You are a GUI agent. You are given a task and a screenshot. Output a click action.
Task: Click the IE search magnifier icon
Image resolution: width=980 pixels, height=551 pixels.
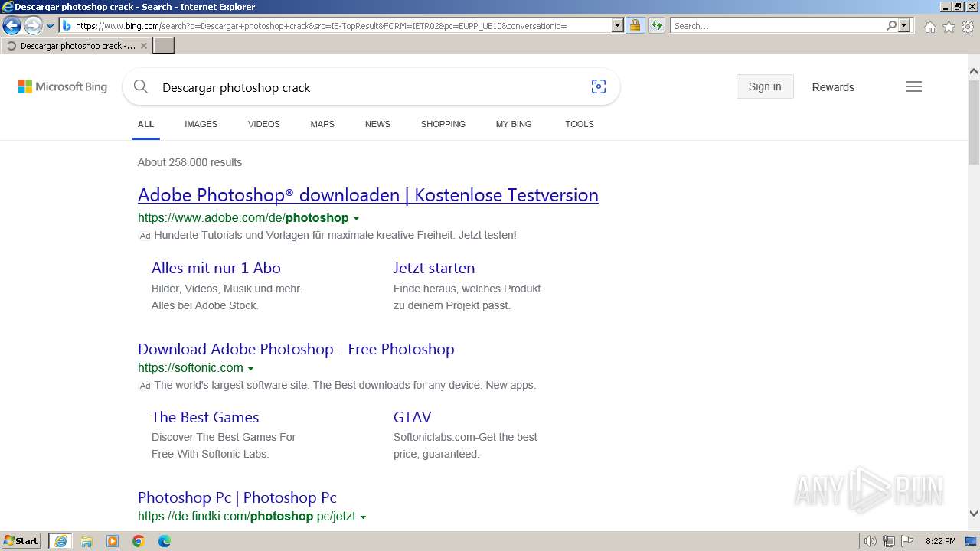[892, 25]
